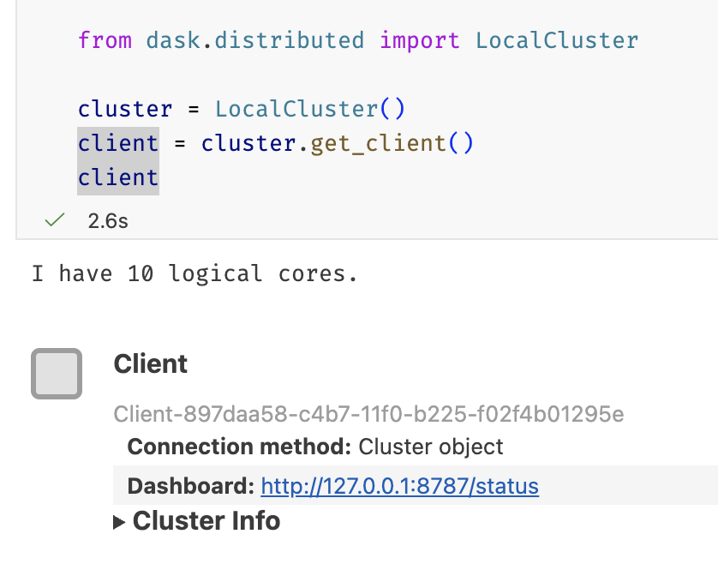
Task: Click the bold "Client" heading
Action: 151,364
